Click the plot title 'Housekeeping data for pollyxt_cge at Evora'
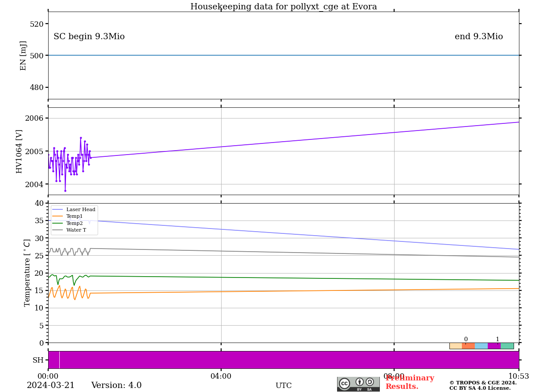This screenshot has height=392, width=535. click(x=284, y=7)
